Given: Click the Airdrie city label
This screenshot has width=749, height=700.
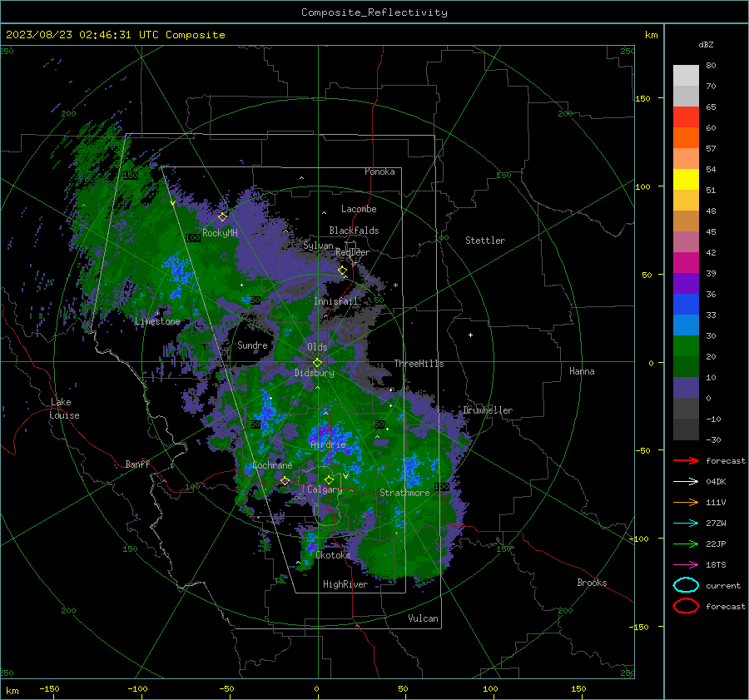Looking at the screenshot, I should 328,444.
